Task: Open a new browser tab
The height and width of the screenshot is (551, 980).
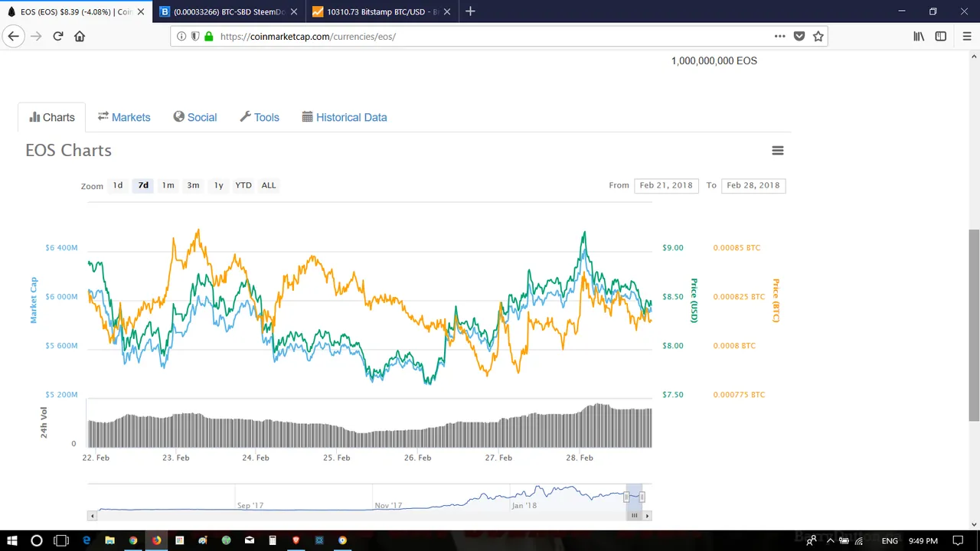Action: [470, 11]
